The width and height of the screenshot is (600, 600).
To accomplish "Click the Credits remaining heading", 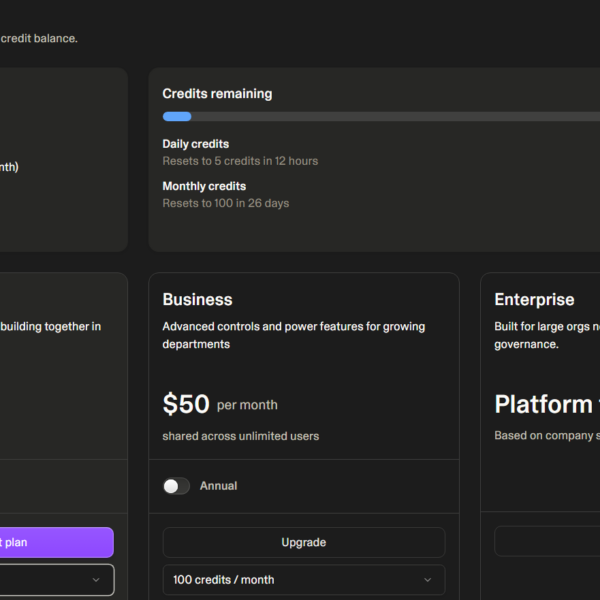I will (x=217, y=94).
